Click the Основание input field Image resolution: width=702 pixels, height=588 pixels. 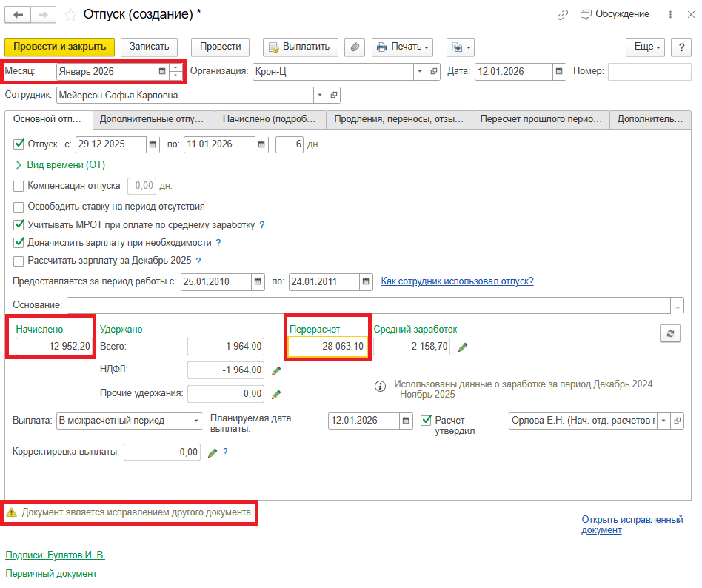pyautogui.click(x=368, y=305)
